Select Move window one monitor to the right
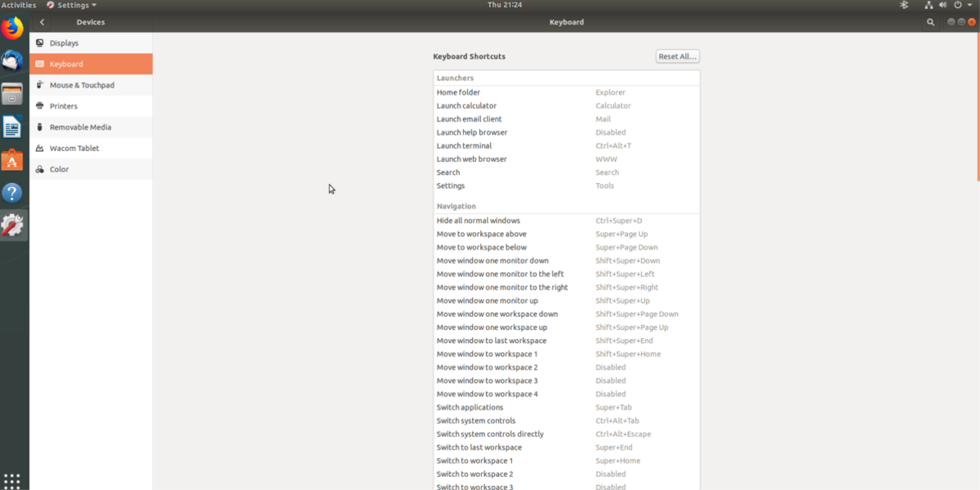Viewport: 980px width, 490px height. (566, 287)
